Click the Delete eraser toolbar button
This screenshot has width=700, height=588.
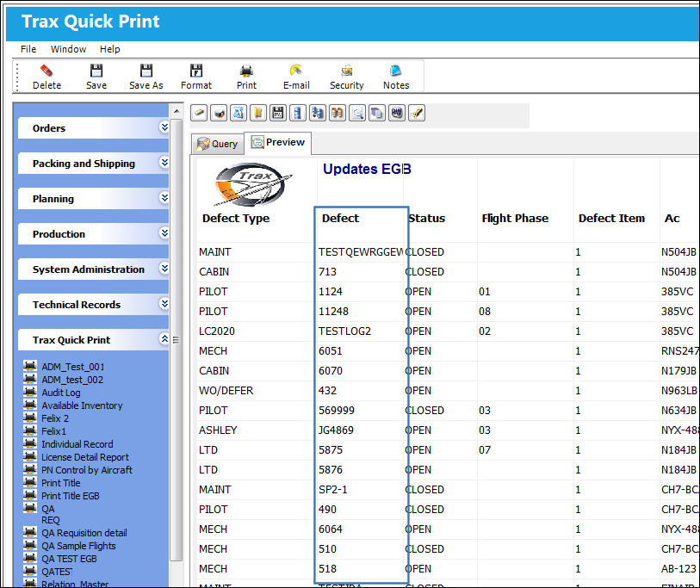tap(46, 77)
